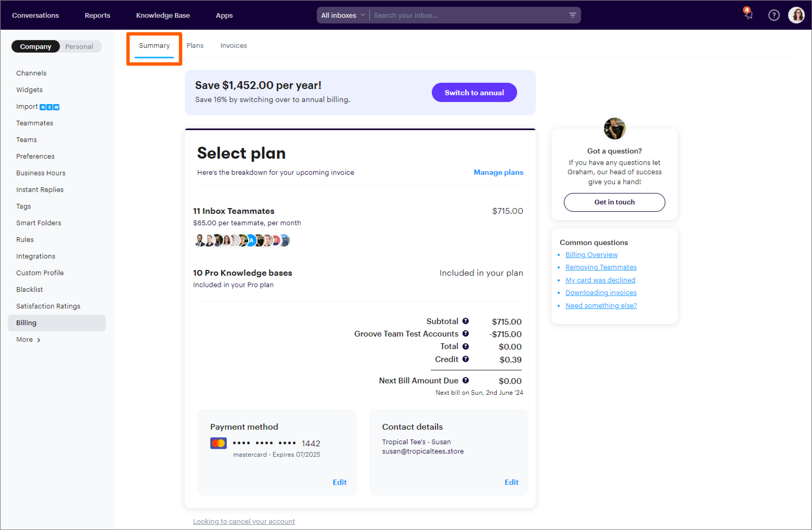
Task: Edit the payment method
Action: click(x=340, y=482)
